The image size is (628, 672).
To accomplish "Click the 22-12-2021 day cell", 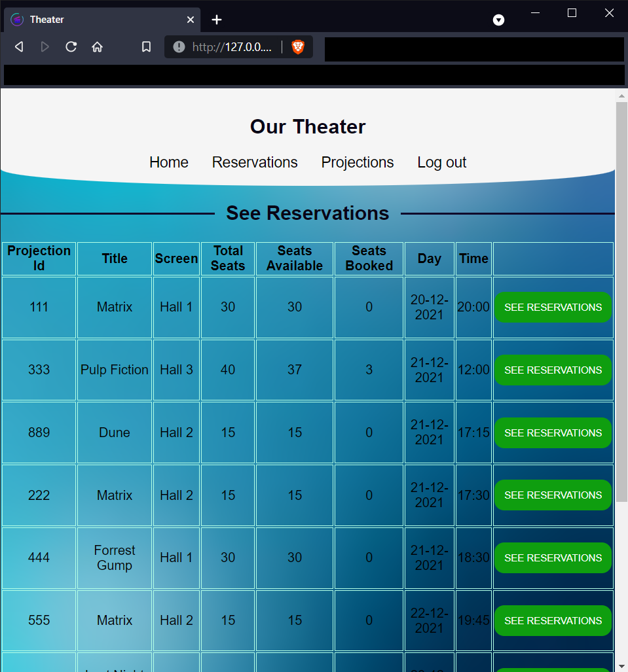I will point(430,620).
